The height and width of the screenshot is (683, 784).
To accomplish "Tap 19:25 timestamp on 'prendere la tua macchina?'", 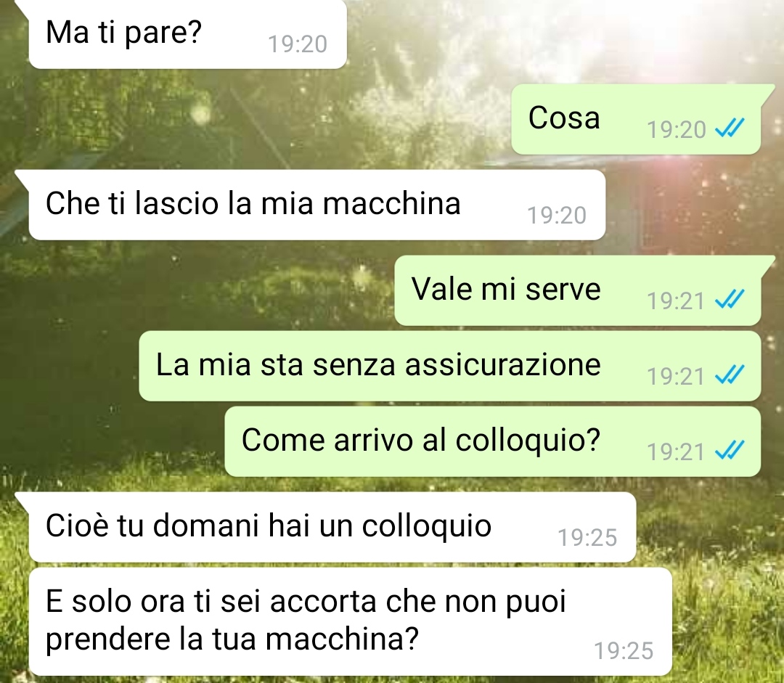I will [x=624, y=651].
